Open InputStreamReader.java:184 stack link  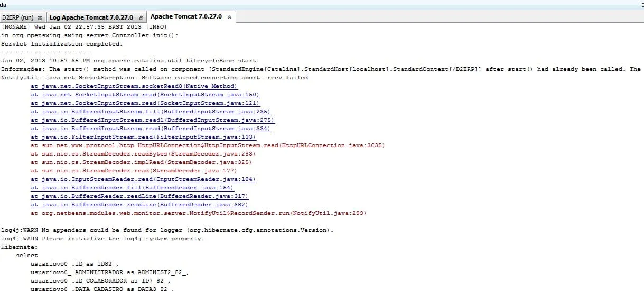(143, 179)
